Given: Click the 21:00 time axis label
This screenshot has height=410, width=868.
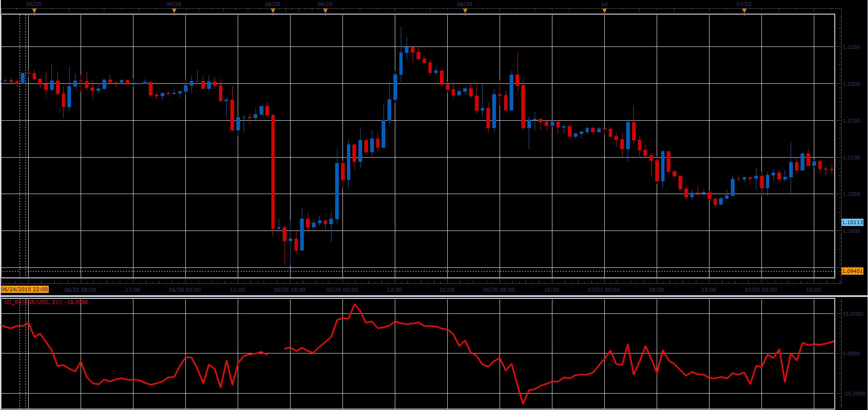Looking at the screenshot, I should pyautogui.click(x=447, y=290).
